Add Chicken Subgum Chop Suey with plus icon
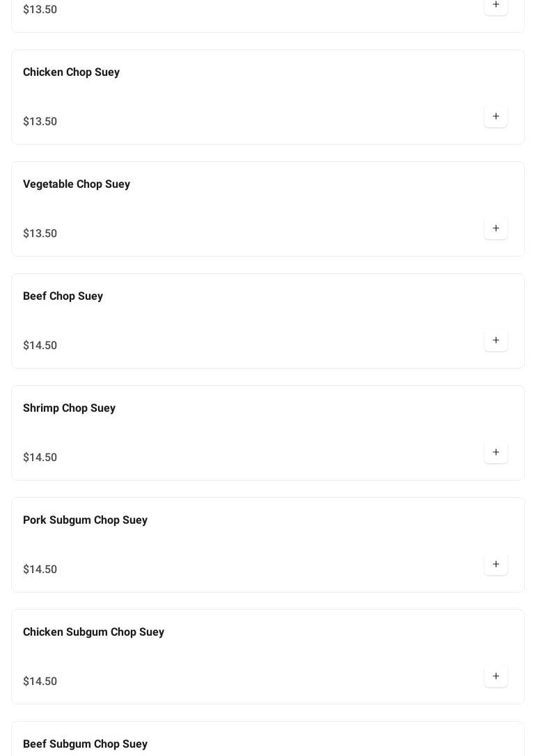The image size is (536, 756). tap(496, 675)
